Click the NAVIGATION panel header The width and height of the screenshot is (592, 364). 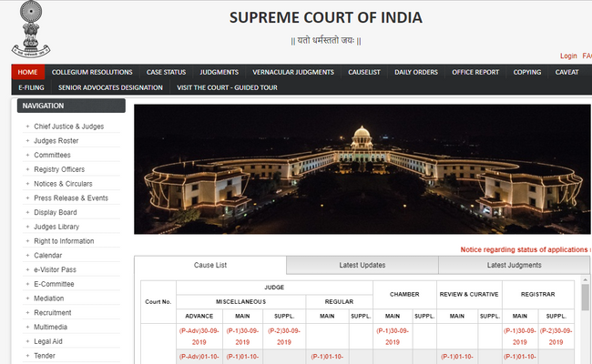click(71, 106)
